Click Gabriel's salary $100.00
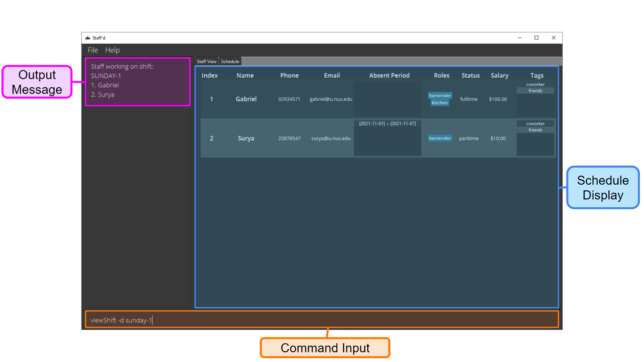The image size is (644, 362). [x=498, y=99]
